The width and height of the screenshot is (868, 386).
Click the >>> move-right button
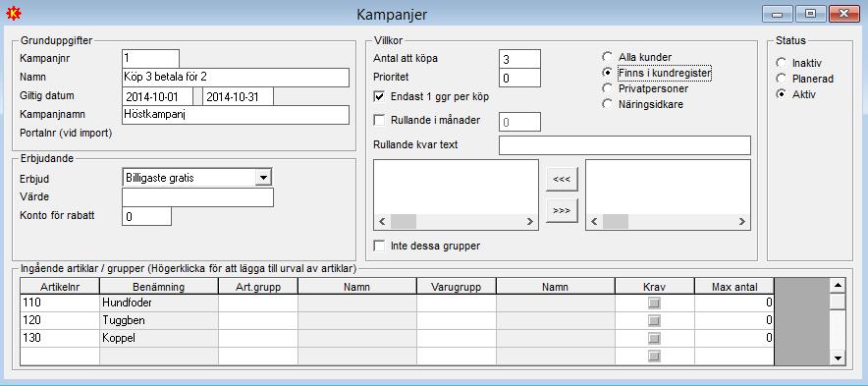point(562,211)
